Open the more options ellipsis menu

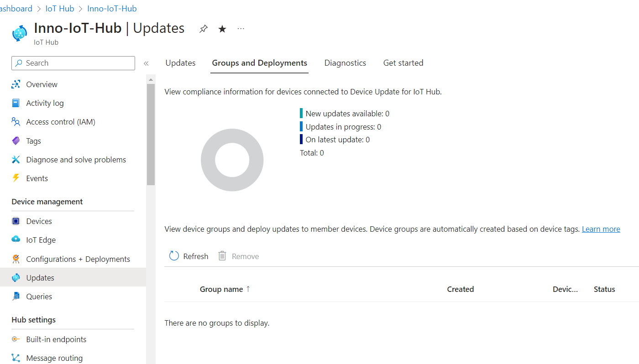[241, 29]
